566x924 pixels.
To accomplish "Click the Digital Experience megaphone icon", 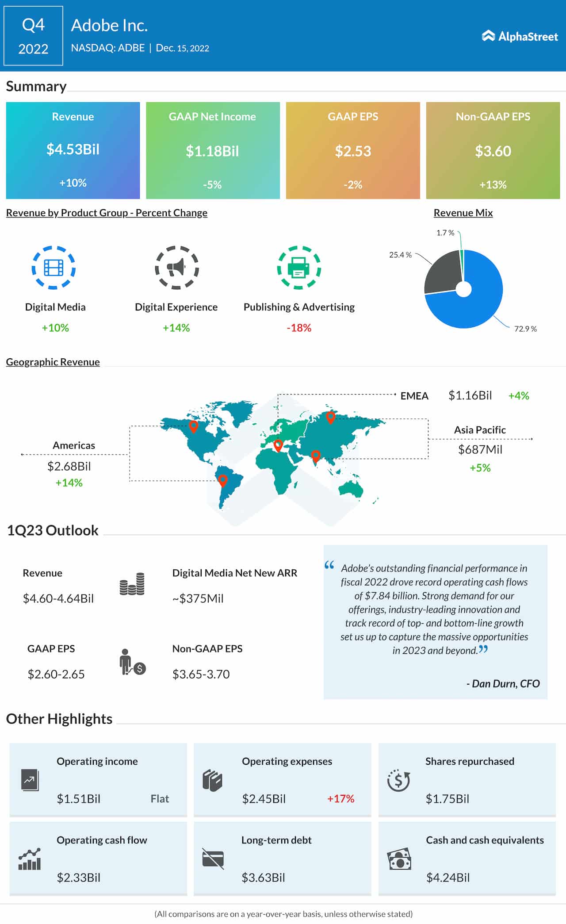I will click(x=176, y=268).
